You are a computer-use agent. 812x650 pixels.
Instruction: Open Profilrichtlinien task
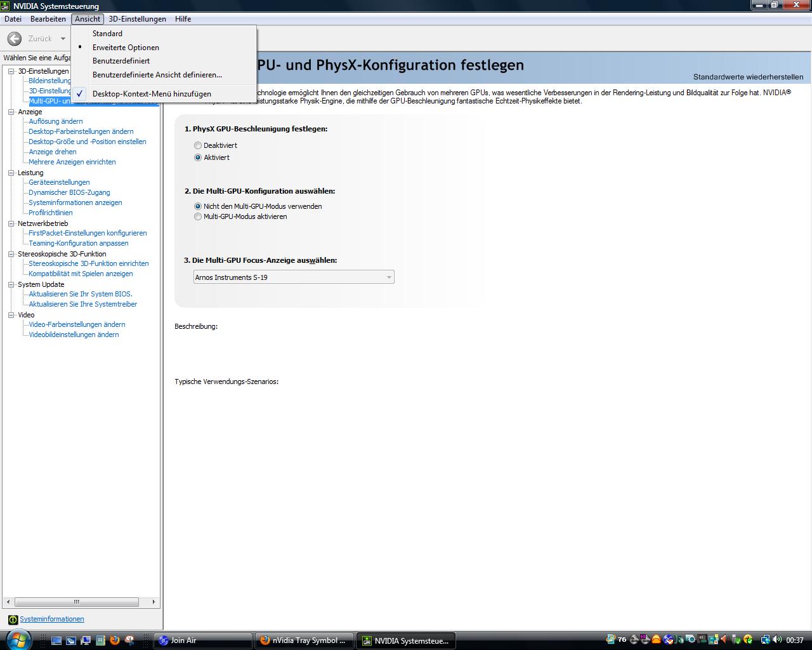pos(51,213)
